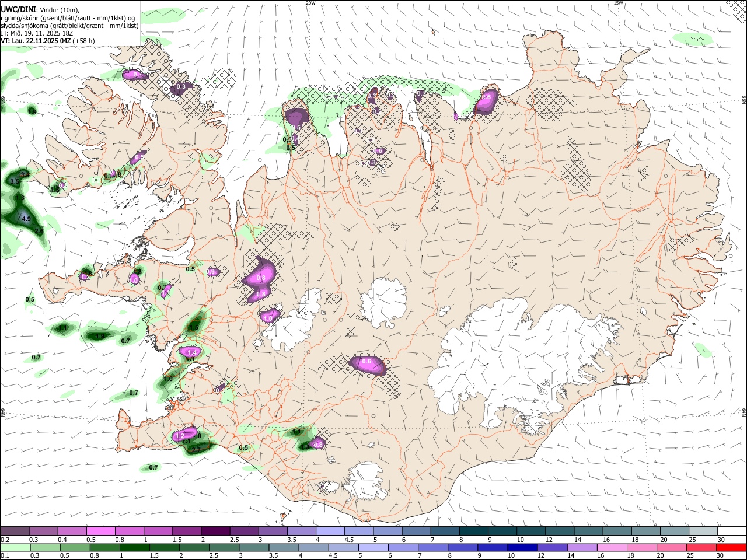
Task: Select the valid time 'VT: Lau. 22.11.2025 04Z'
Action: [36, 41]
